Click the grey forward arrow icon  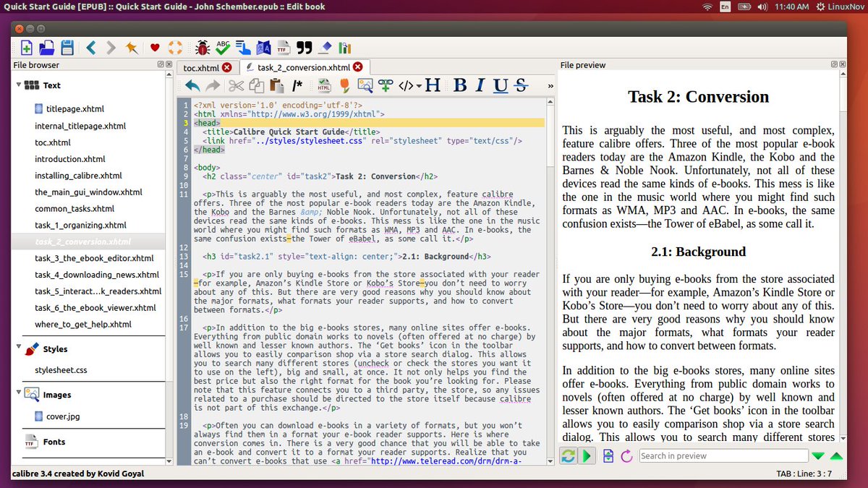(x=111, y=48)
